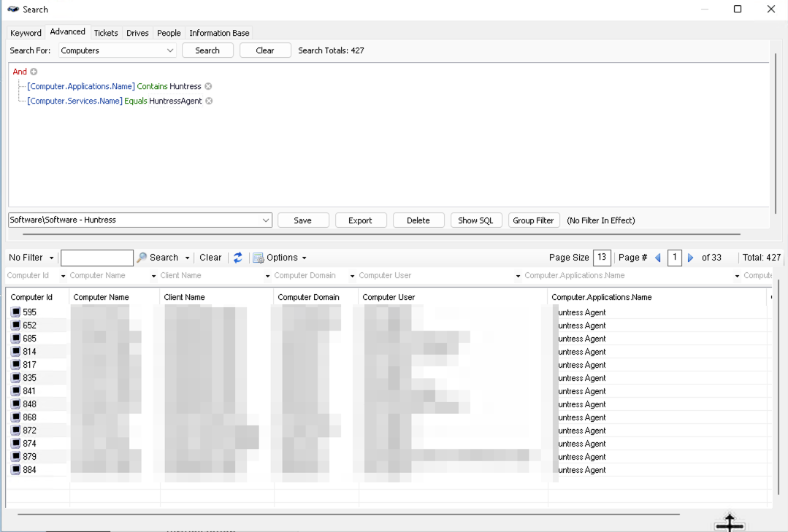
Task: Click the And operator in query tree
Action: (x=20, y=72)
